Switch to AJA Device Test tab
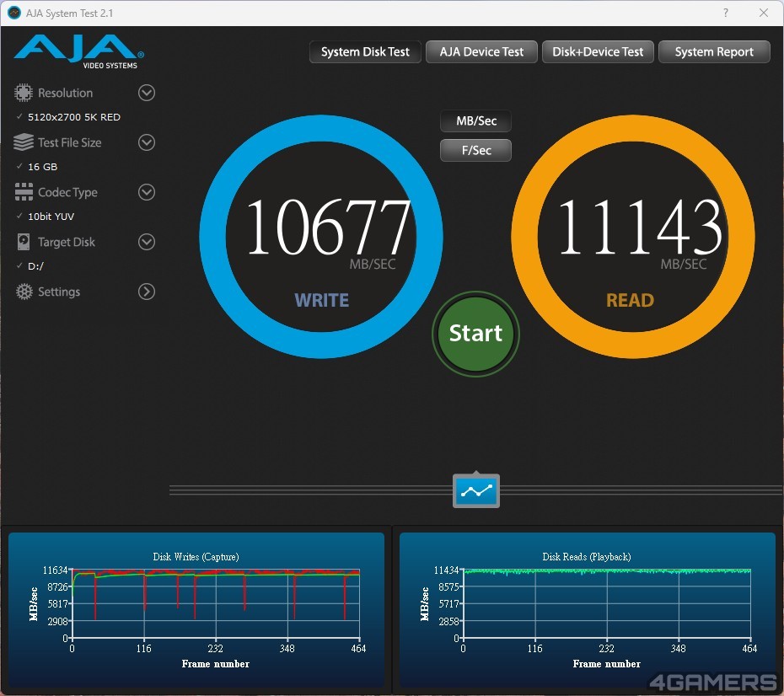Image resolution: width=784 pixels, height=696 pixels. click(481, 52)
